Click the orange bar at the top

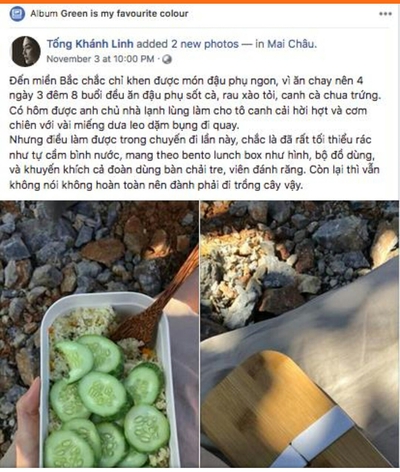pyautogui.click(x=200, y=2)
